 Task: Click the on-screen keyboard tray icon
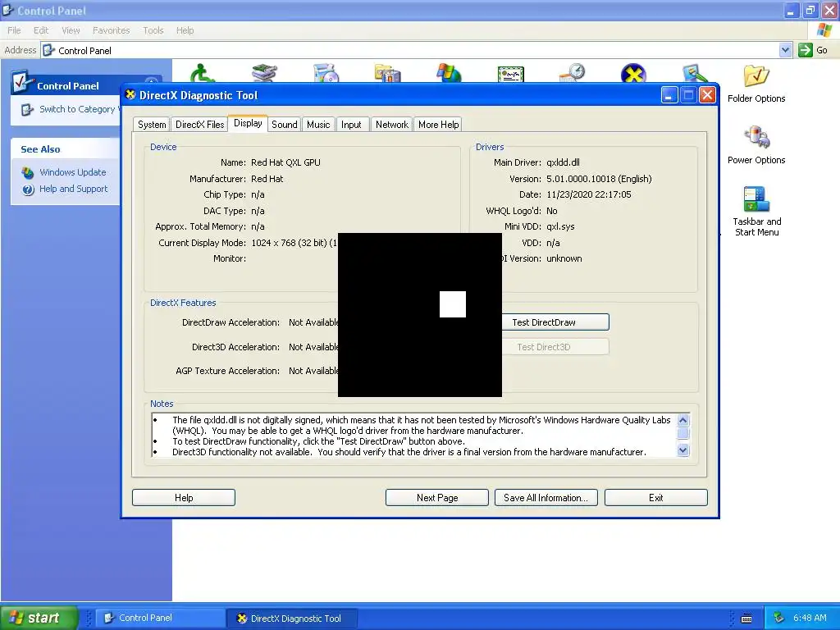click(x=746, y=619)
